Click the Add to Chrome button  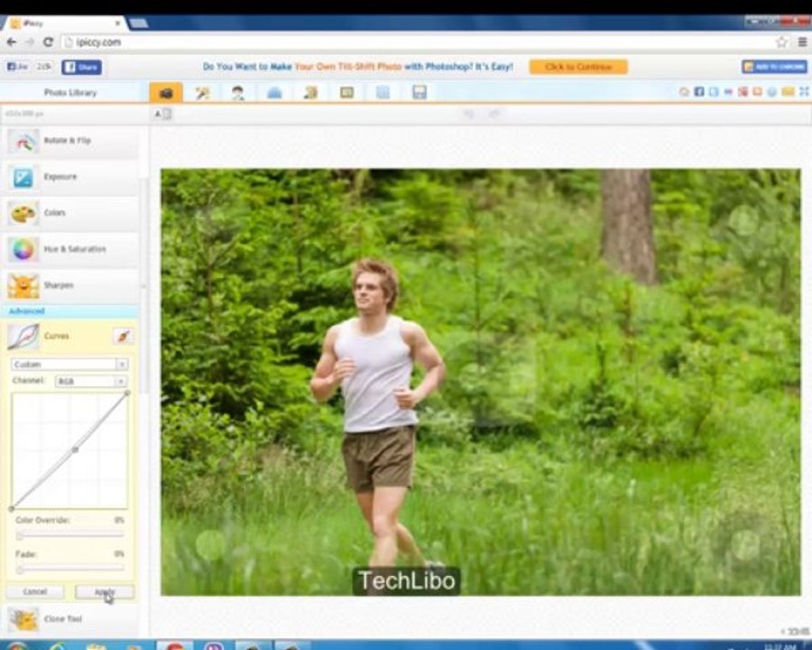pyautogui.click(x=774, y=67)
